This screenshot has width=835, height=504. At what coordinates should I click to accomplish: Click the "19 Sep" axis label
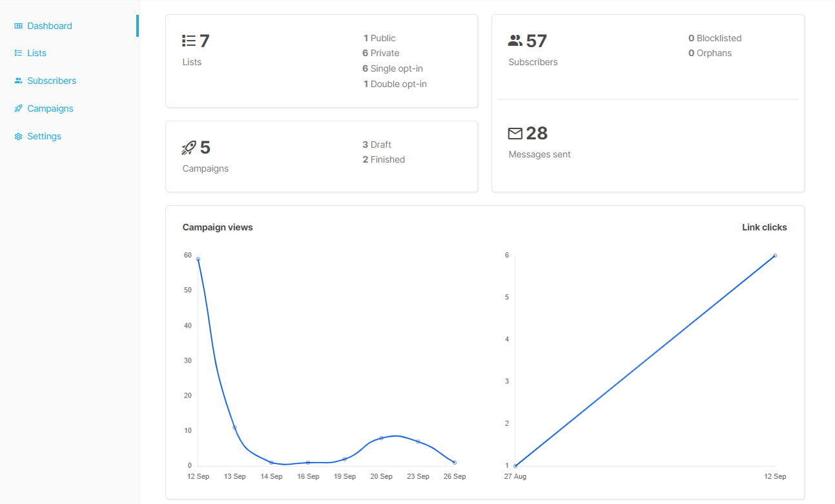click(345, 476)
